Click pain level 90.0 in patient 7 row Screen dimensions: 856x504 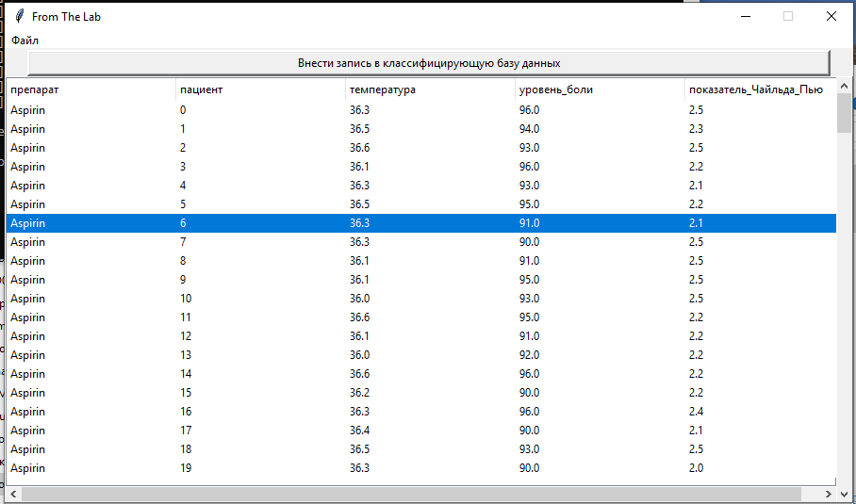[x=530, y=242]
